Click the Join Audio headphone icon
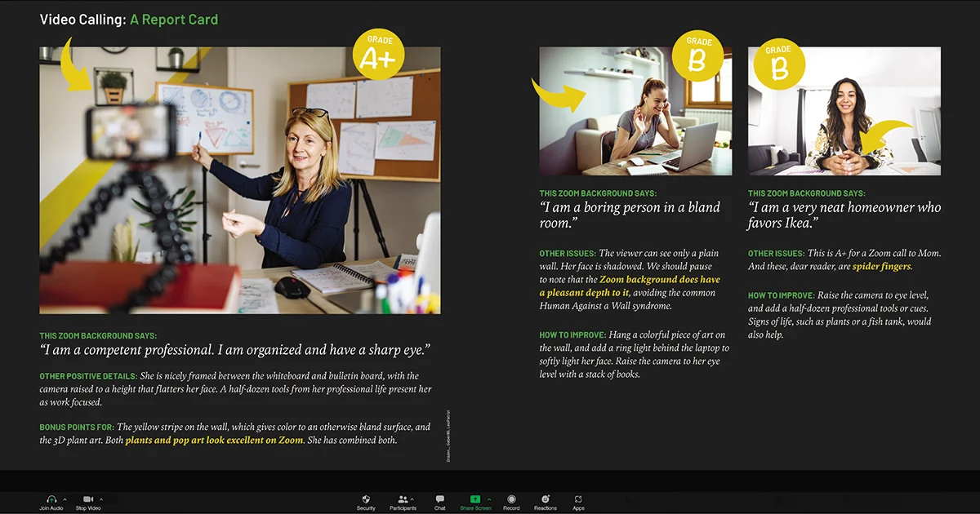The image size is (980, 514). [51, 498]
